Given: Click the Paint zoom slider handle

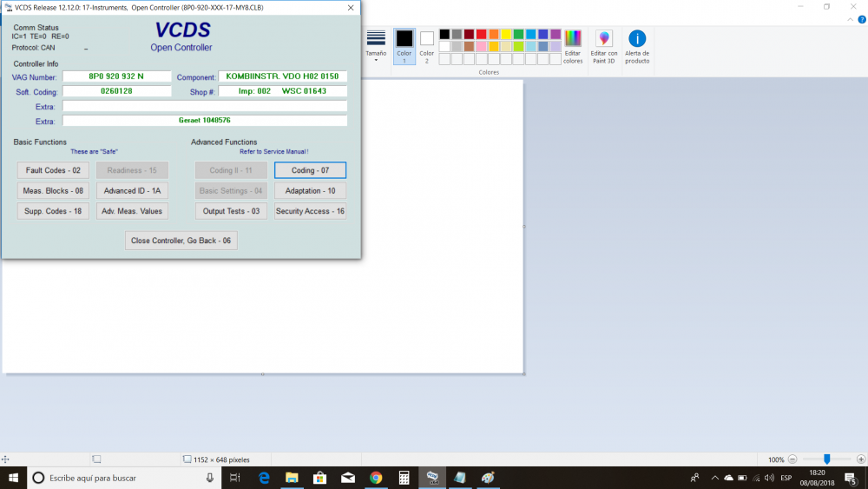Looking at the screenshot, I should [x=826, y=459].
